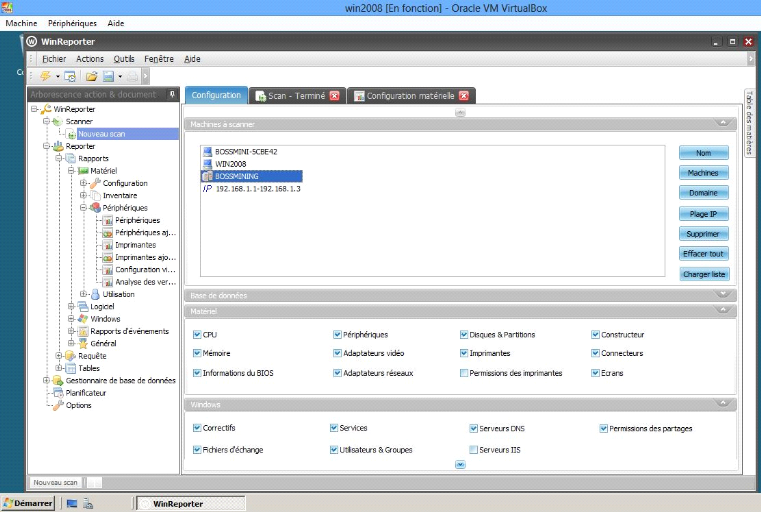761x512 pixels.
Task: Click the open folder toolbar icon
Action: click(x=91, y=76)
